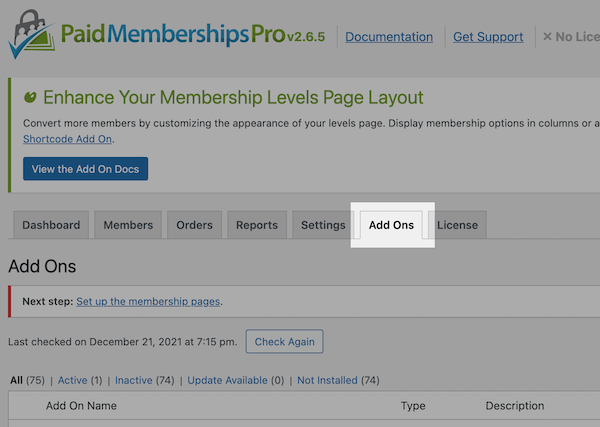Switch to the Dashboard tab
Image resolution: width=600 pixels, height=427 pixels.
point(51,225)
